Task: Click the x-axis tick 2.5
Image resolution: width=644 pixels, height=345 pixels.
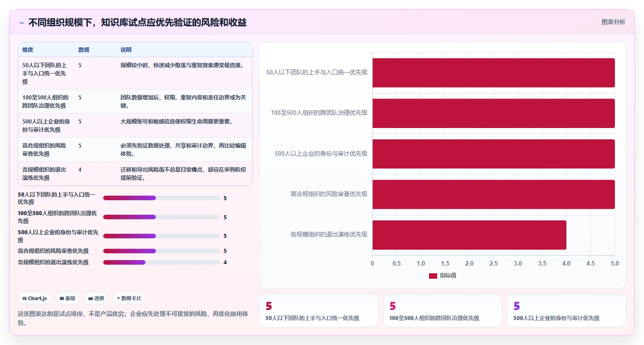Action: click(494, 263)
